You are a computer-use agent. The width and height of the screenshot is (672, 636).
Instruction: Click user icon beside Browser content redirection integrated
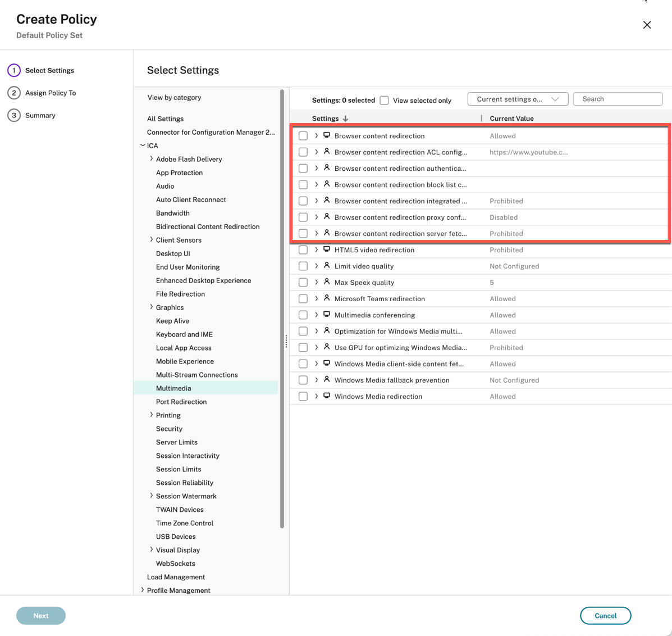327,201
